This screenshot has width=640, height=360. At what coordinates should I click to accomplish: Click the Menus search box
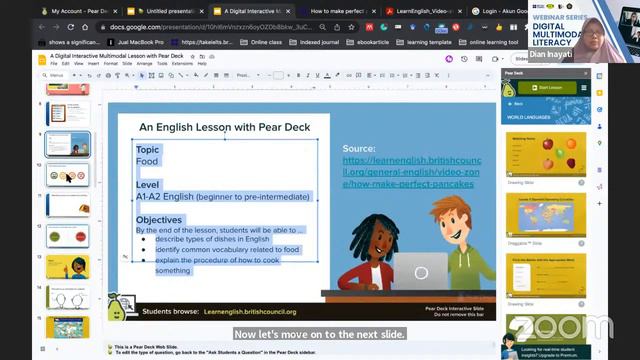pyautogui.click(x=54, y=76)
